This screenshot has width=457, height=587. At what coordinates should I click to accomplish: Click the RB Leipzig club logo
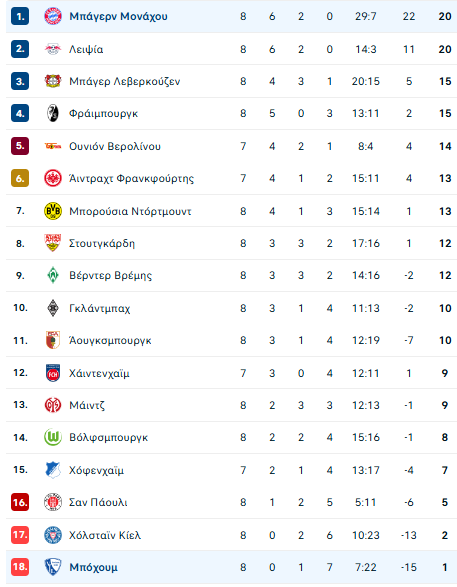tap(53, 49)
